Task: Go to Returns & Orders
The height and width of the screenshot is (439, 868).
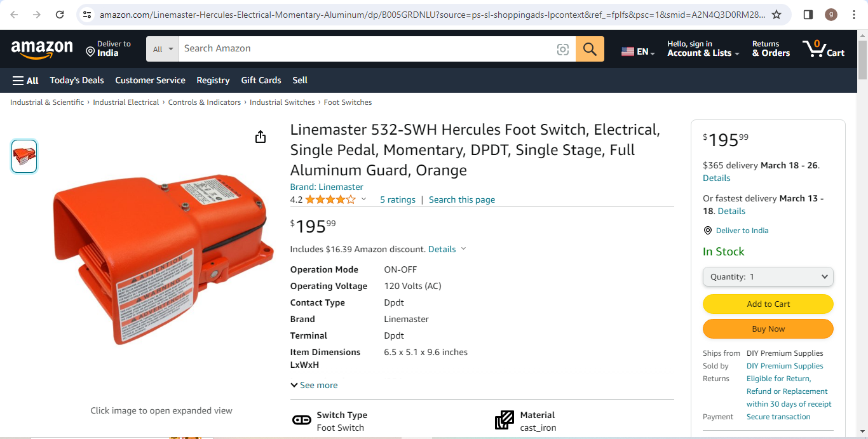Action: (x=771, y=48)
